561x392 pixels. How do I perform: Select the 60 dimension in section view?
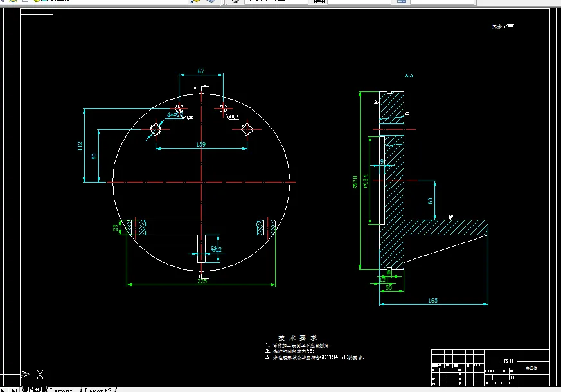[431, 200]
